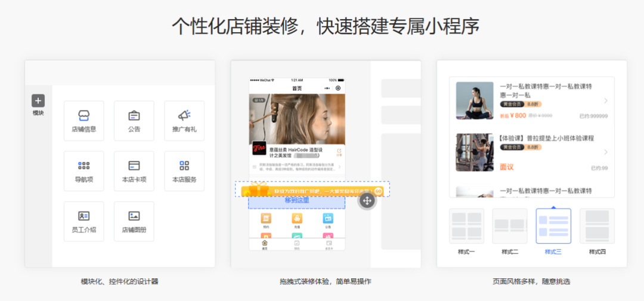Click the move cross-arrow drag handle
Image resolution: width=644 pixels, height=301 pixels.
click(x=367, y=201)
